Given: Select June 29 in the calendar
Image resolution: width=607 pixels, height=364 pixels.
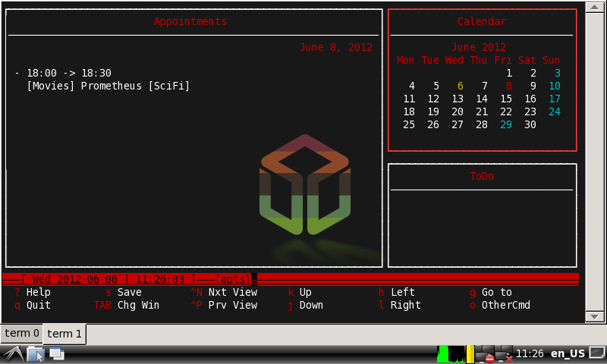Looking at the screenshot, I should [x=505, y=124].
